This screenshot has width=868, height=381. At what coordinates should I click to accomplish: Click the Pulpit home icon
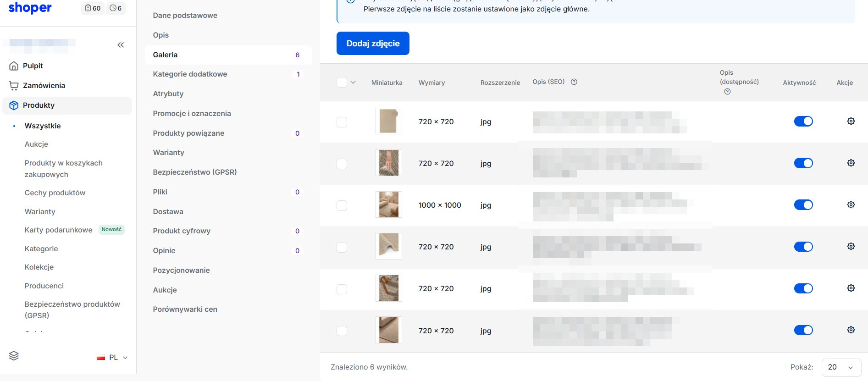[x=14, y=66]
